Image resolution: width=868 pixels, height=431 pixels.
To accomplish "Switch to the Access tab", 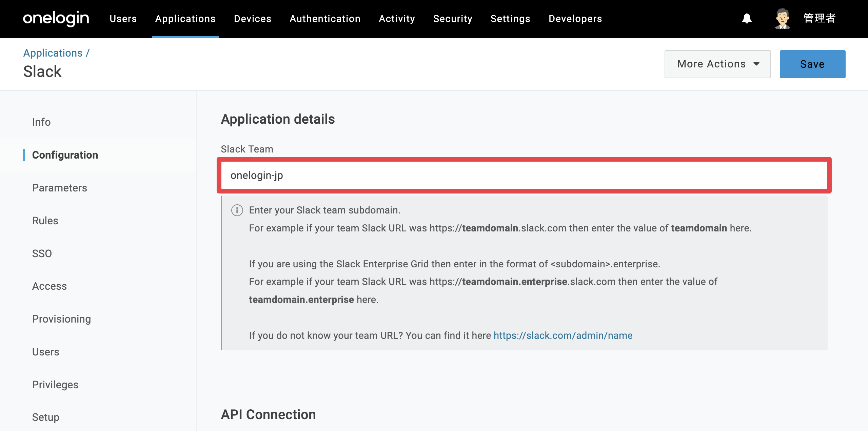I will [50, 286].
